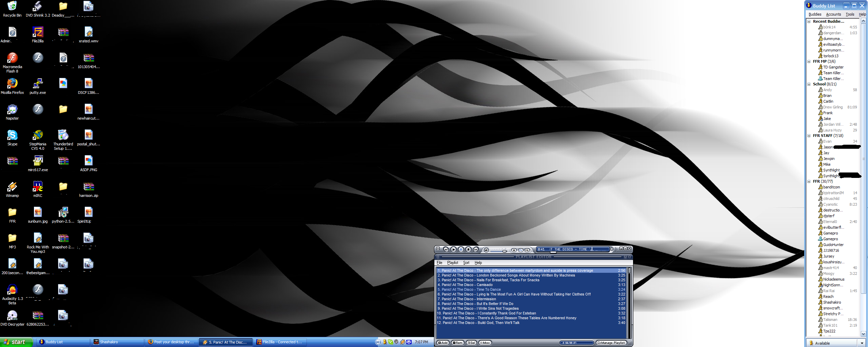Click Winamp's next track button

(x=476, y=249)
